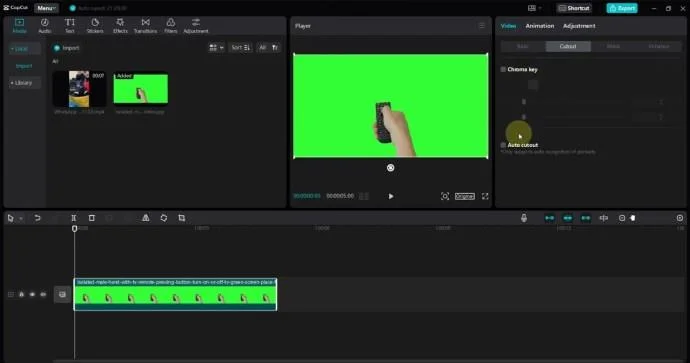690x363 pixels.
Task: Open the Media panel tab
Action: (19, 26)
